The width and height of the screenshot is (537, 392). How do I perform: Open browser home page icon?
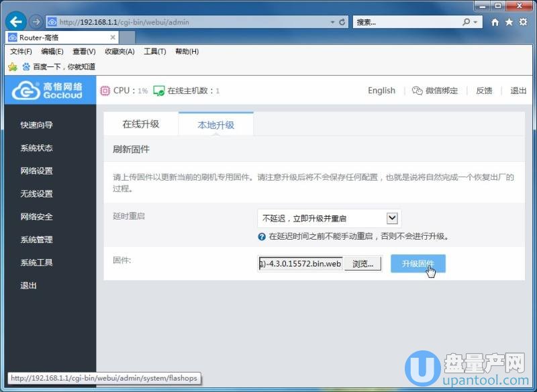495,22
